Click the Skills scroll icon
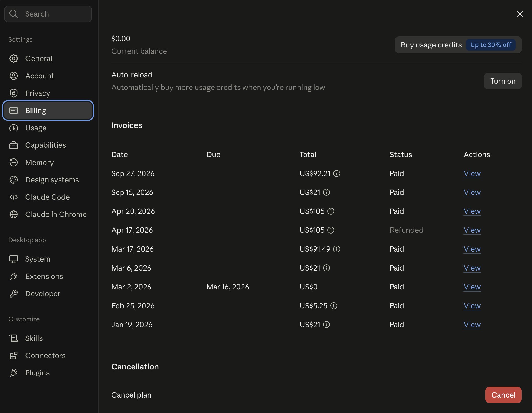 point(14,338)
